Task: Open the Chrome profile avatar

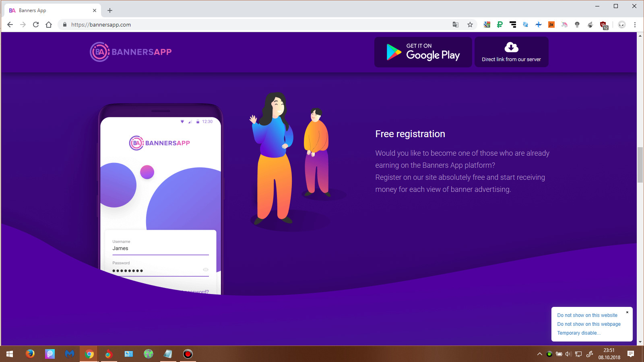Action: pos(622,25)
